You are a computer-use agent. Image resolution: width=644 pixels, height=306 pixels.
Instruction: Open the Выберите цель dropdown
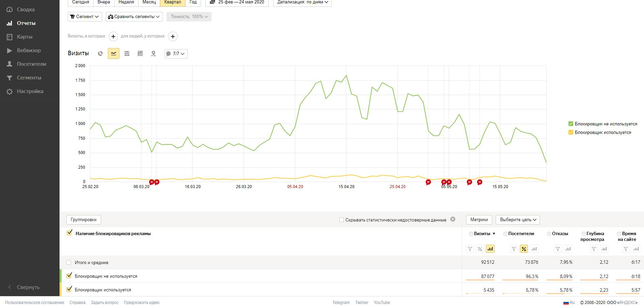518,220
